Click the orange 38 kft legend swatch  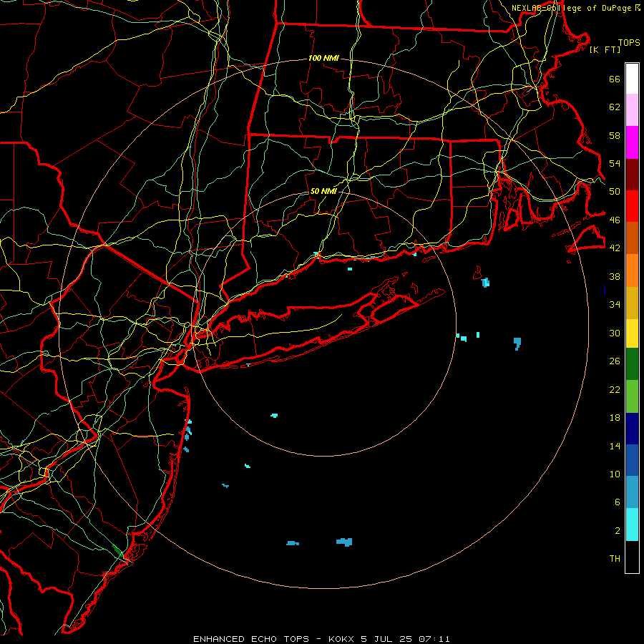(632, 270)
